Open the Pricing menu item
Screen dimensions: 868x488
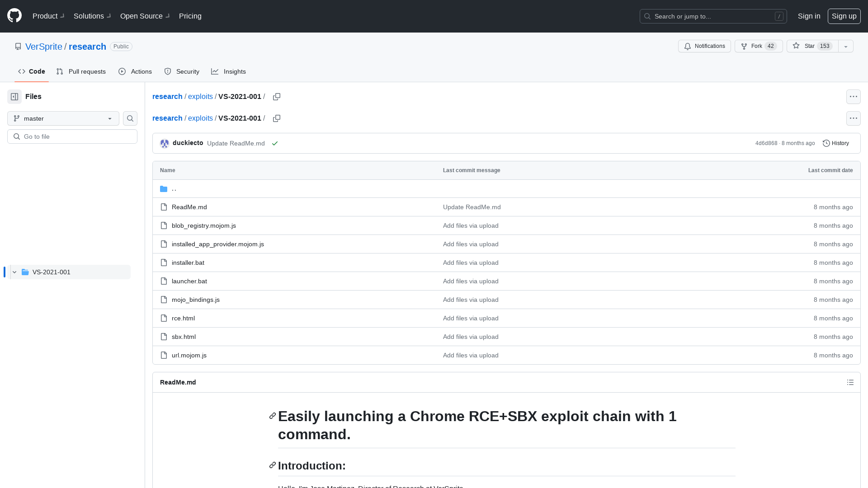point(190,16)
